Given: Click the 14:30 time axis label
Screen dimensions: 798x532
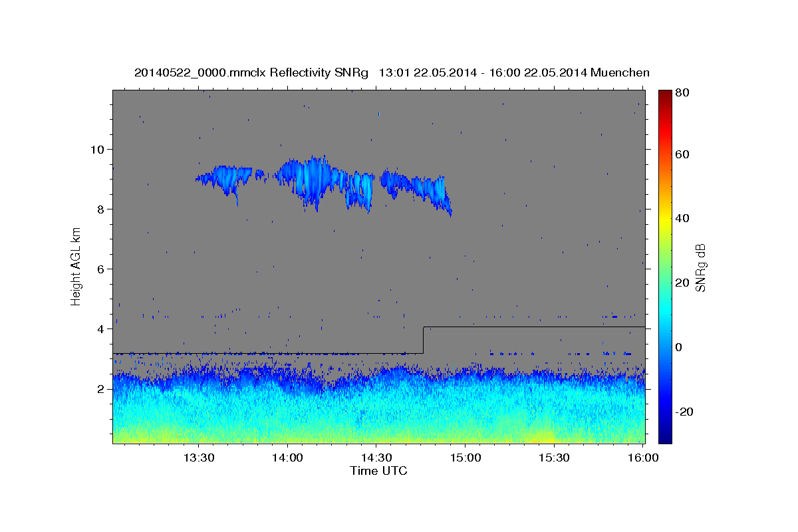Looking at the screenshot, I should (376, 458).
